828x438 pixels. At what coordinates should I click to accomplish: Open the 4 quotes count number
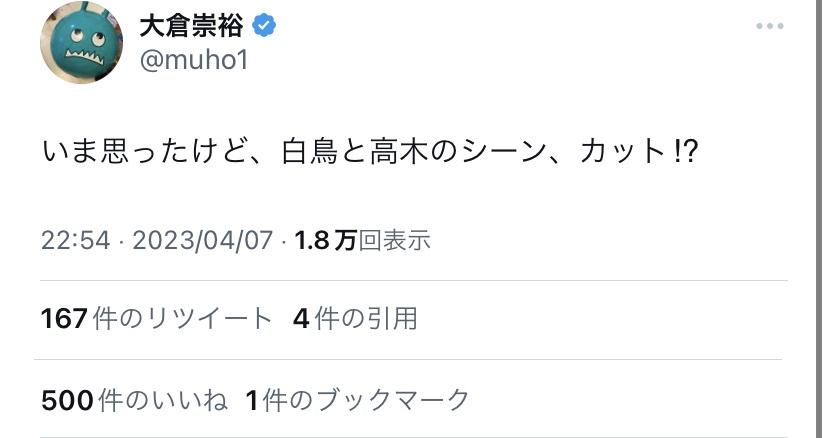(300, 319)
